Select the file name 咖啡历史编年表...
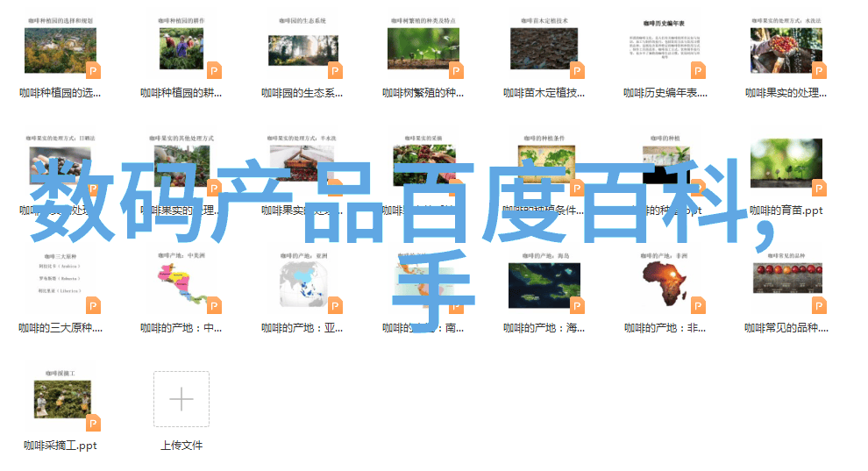This screenshot has width=868, height=471. 665,93
